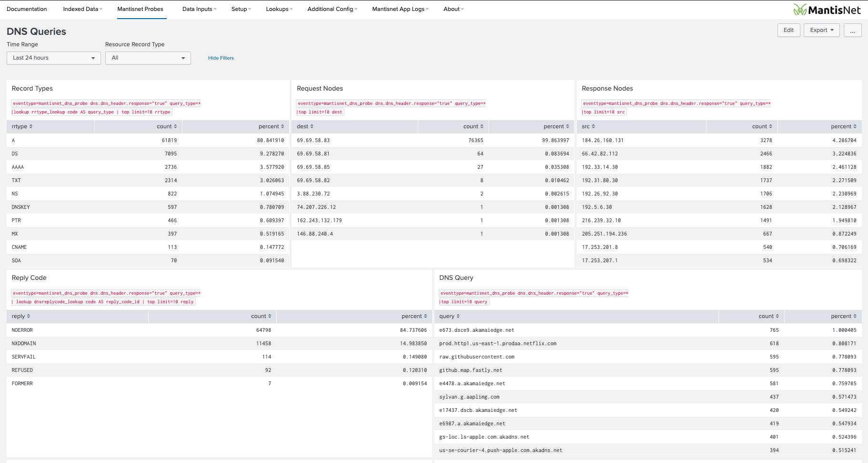Sort Record Types by rrtype column
Viewport: 868px width, 463px height.
[22, 126]
